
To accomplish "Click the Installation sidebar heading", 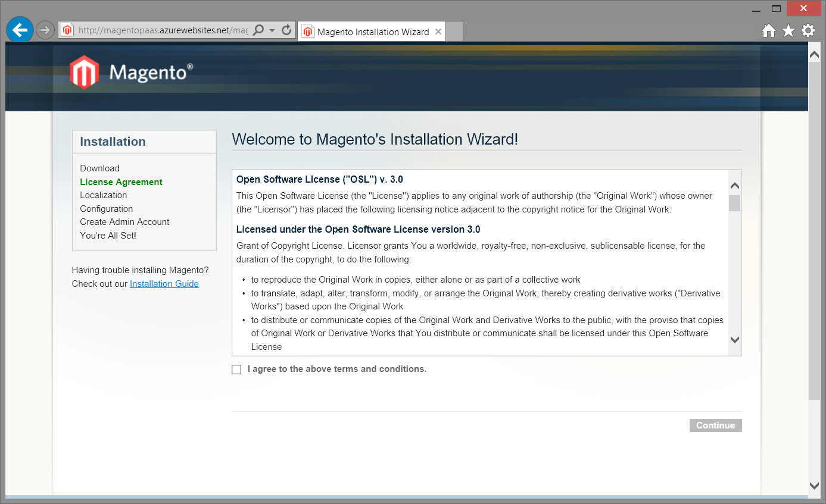I will 113,142.
